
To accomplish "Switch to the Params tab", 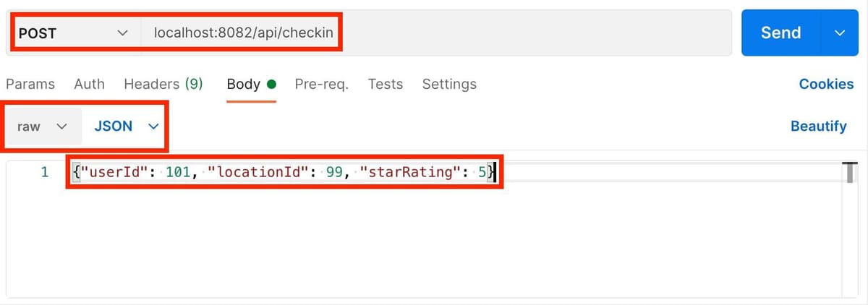I will click(x=30, y=84).
